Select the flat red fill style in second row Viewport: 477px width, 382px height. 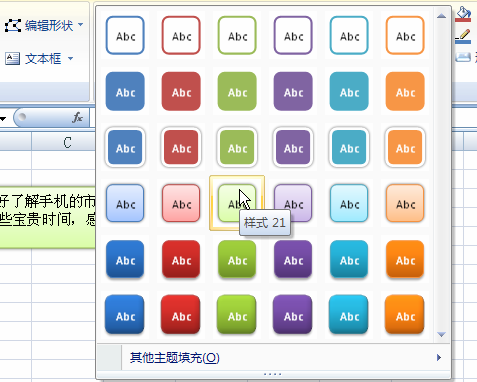click(x=181, y=91)
